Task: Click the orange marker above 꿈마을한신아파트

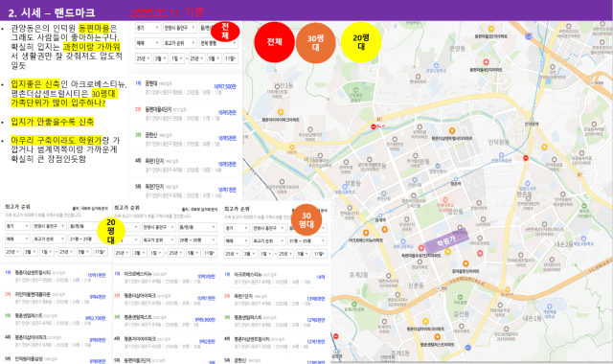Action: [465, 263]
